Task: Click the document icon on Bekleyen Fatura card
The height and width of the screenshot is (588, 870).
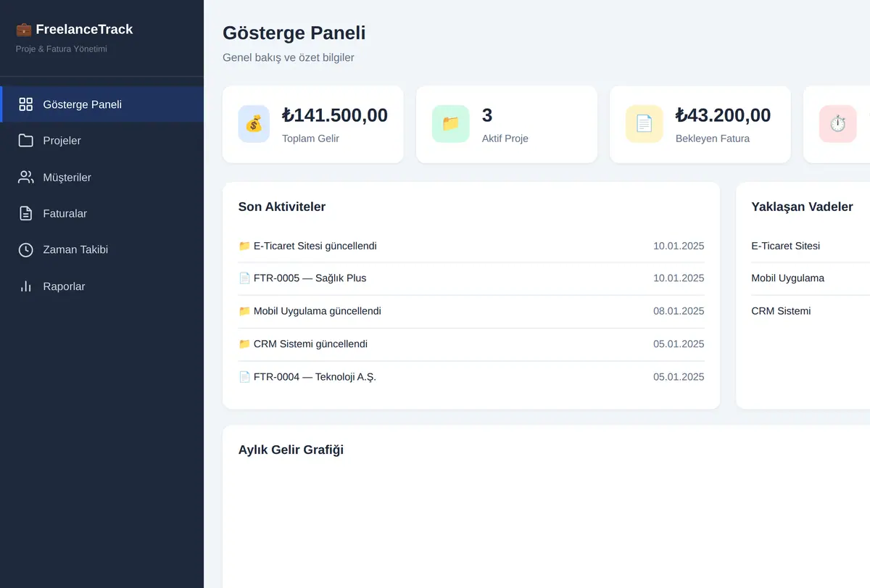Action: 645,124
